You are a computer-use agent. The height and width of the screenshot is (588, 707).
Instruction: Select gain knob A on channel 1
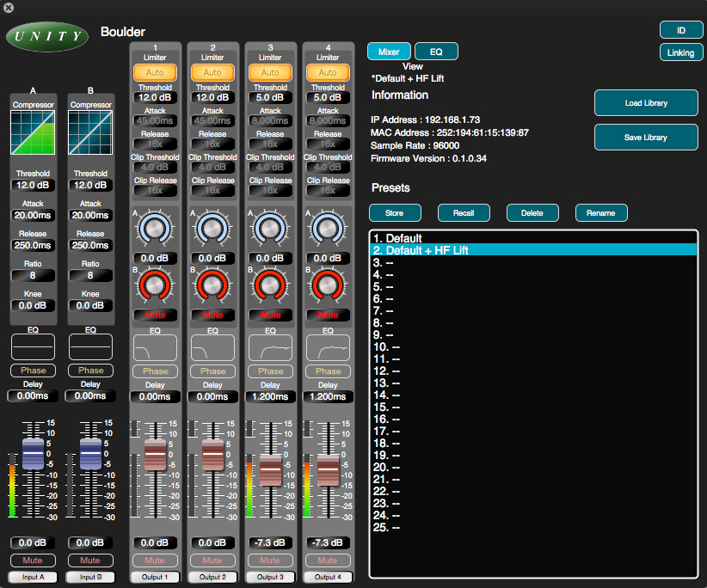point(155,230)
